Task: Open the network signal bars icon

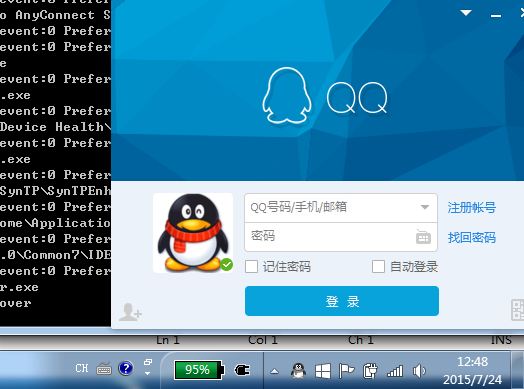Action: [395, 371]
